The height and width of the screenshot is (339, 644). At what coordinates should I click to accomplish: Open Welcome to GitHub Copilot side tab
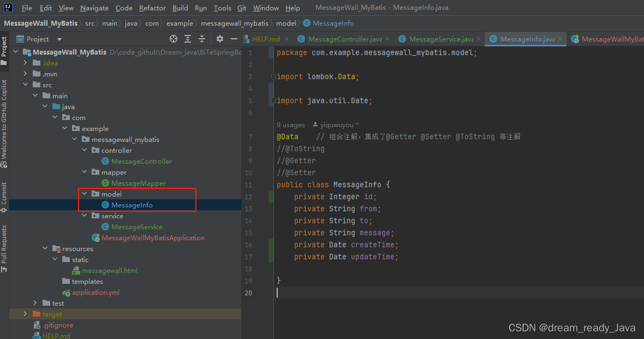(4, 123)
